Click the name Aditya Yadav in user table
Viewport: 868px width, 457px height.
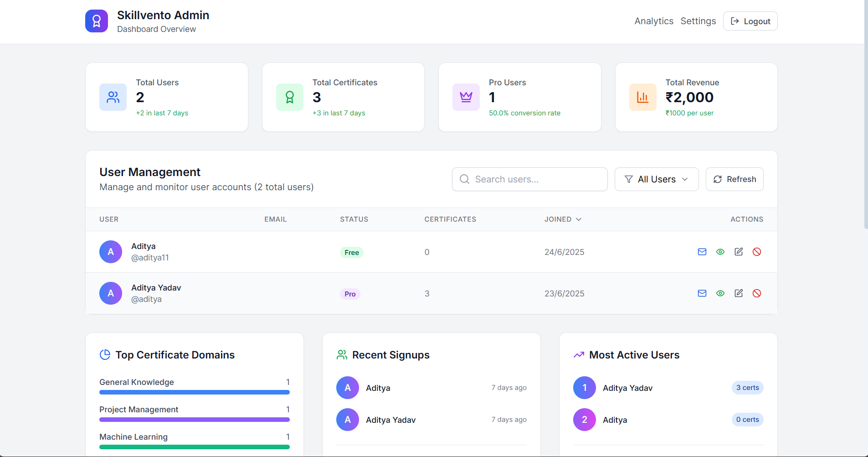click(x=156, y=288)
